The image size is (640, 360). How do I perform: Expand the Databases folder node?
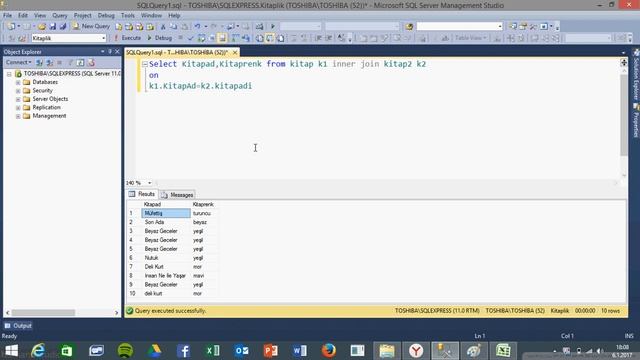(x=18, y=82)
